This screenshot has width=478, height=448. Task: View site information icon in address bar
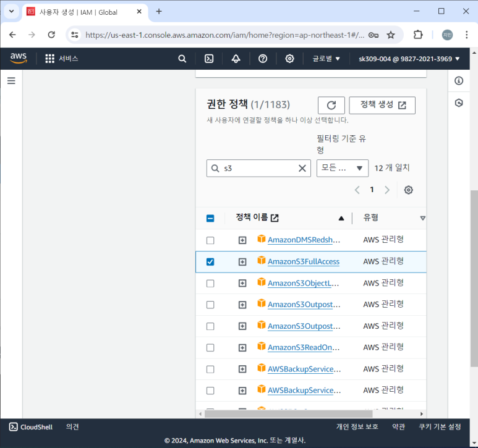pyautogui.click(x=75, y=35)
